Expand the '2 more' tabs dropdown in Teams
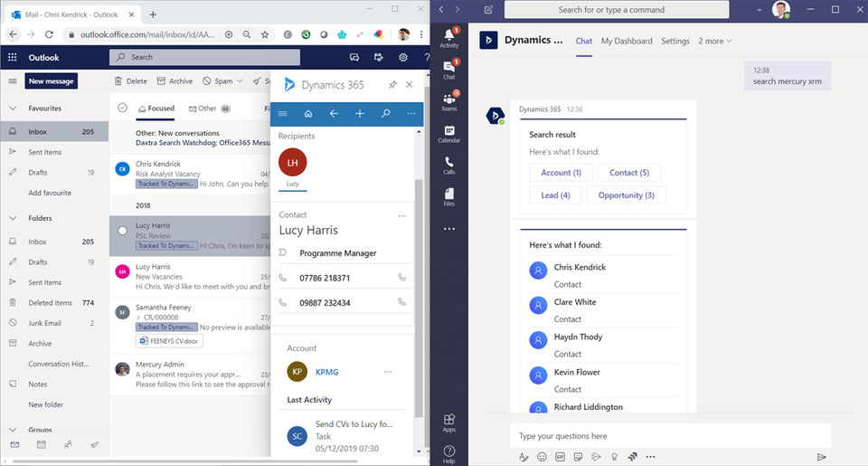The image size is (868, 466). click(714, 41)
